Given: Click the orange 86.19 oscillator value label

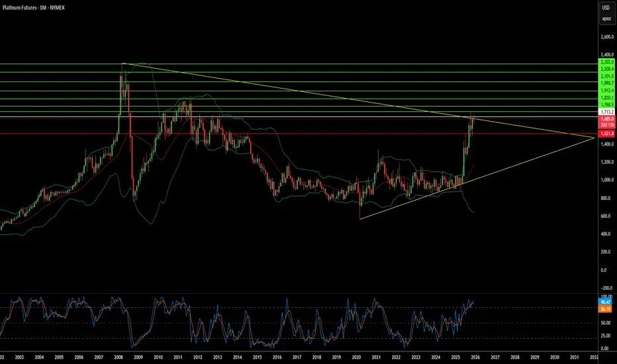Looking at the screenshot, I should (605, 309).
